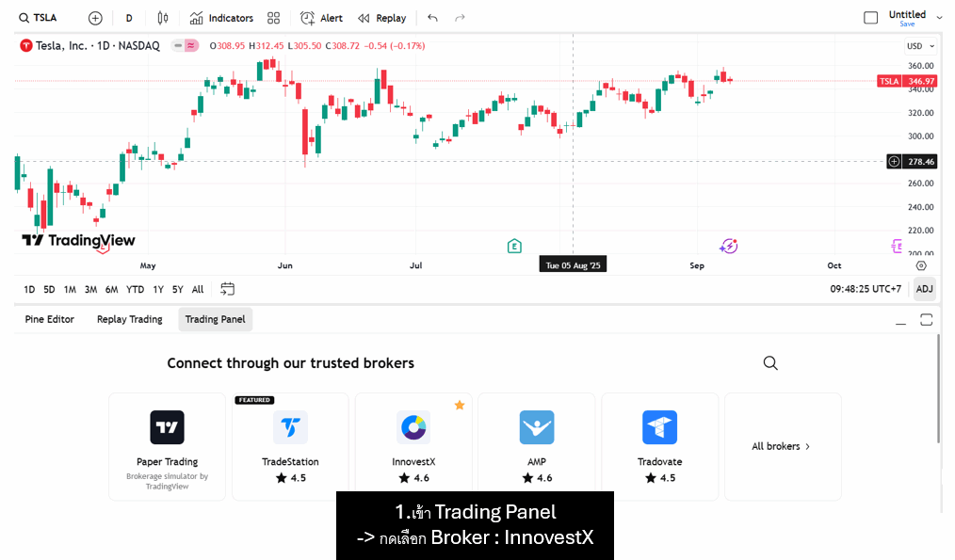Open the Indicators menu
Screen dimensions: 955x560
click(x=221, y=18)
